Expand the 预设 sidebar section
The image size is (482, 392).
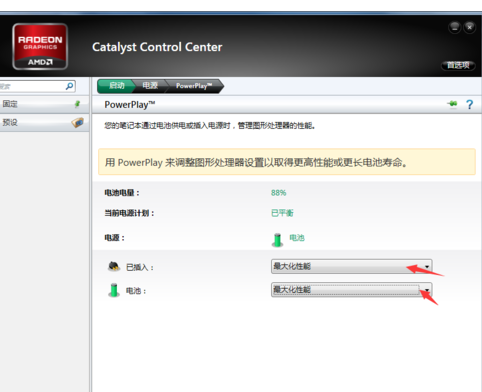pos(43,122)
